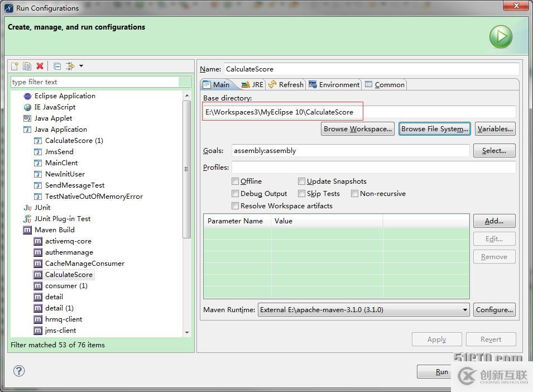This screenshot has height=392, width=533.
Task: Click the collapse all tree icon
Action: (x=57, y=66)
